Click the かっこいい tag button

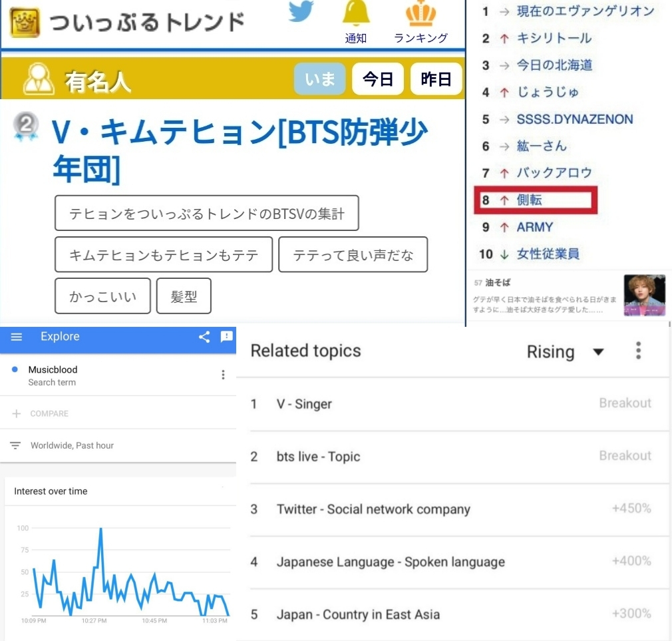(x=102, y=296)
